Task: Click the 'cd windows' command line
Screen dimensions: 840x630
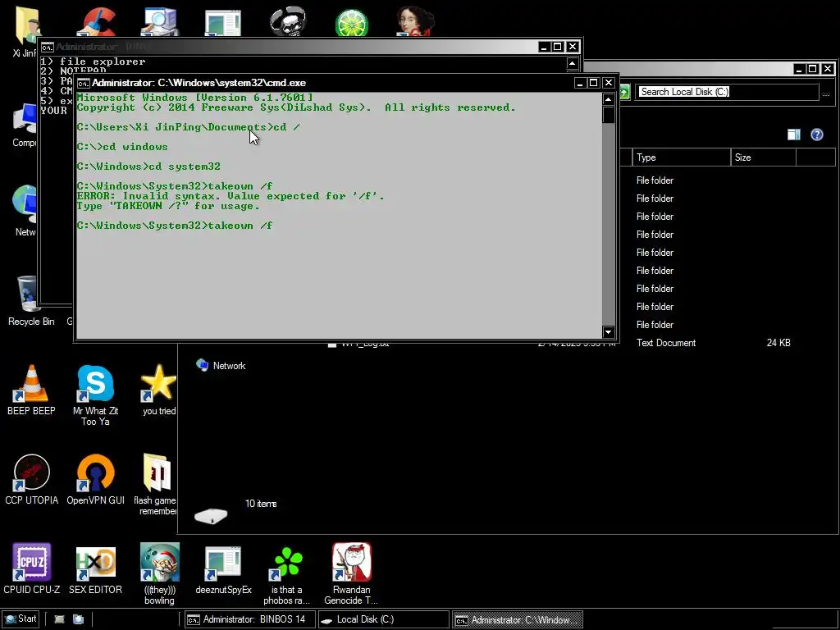Action: click(122, 147)
